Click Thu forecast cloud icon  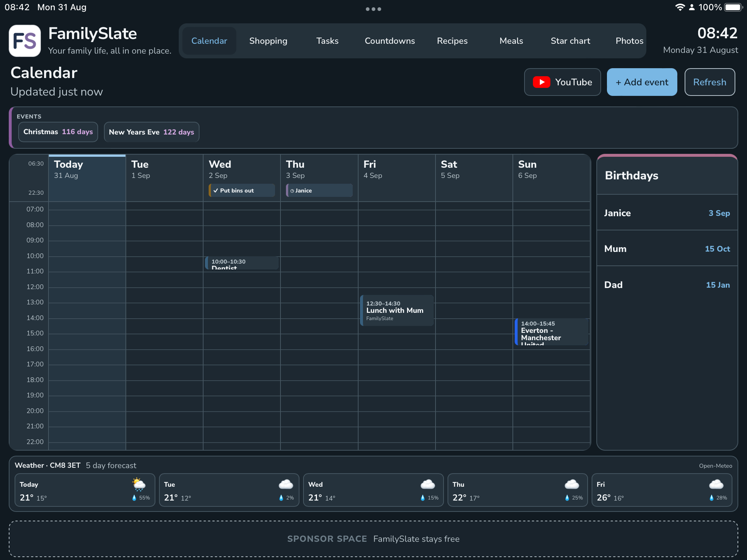click(x=572, y=484)
